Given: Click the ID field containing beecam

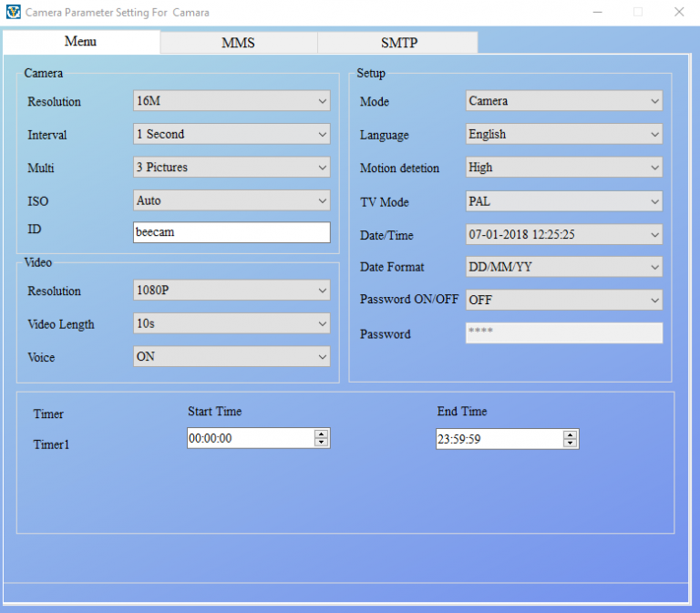Looking at the screenshot, I should pyautogui.click(x=232, y=232).
